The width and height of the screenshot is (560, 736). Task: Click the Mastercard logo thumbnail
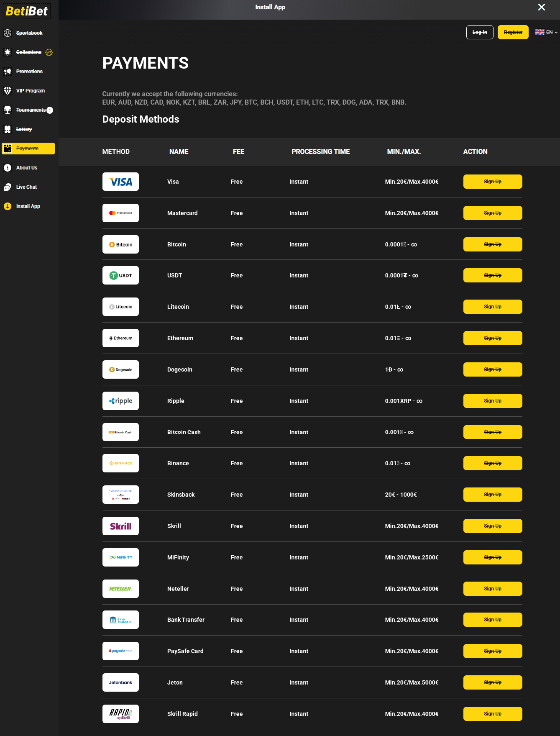click(x=120, y=213)
